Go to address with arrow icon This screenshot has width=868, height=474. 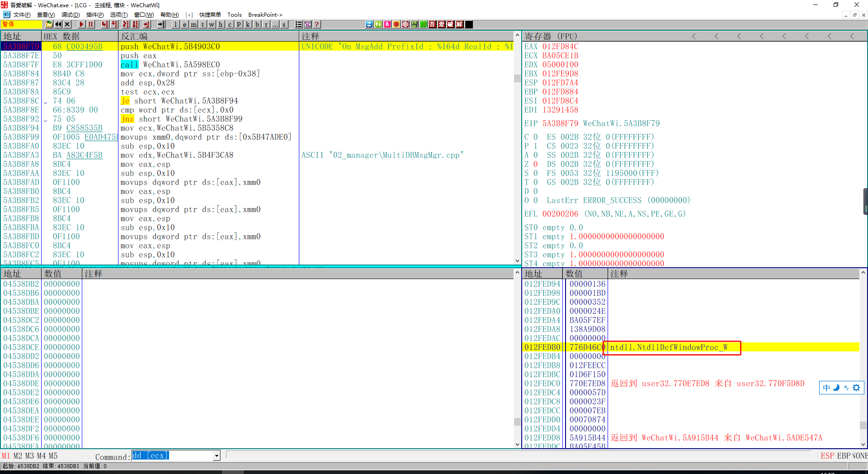[161, 24]
